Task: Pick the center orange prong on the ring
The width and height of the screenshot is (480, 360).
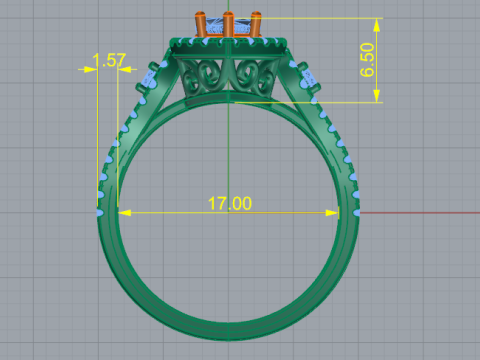Action: 228,24
